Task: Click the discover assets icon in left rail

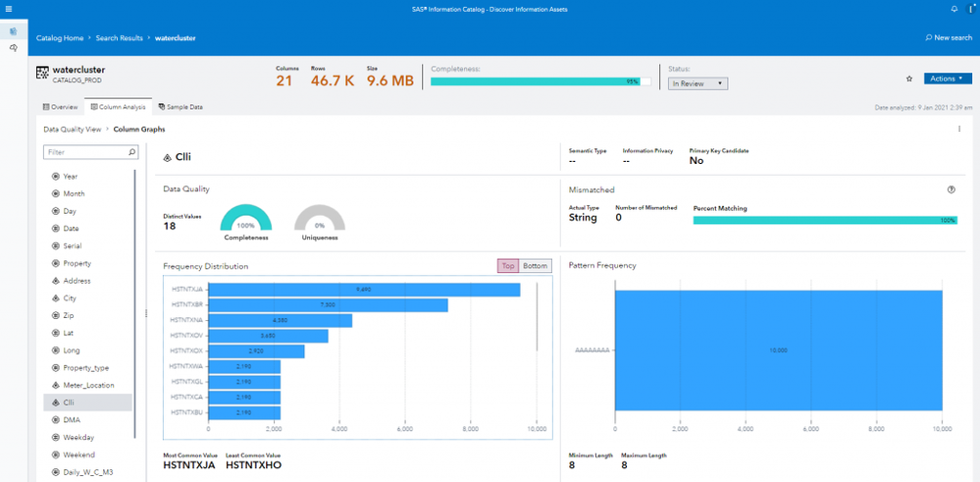Action: pyautogui.click(x=13, y=31)
